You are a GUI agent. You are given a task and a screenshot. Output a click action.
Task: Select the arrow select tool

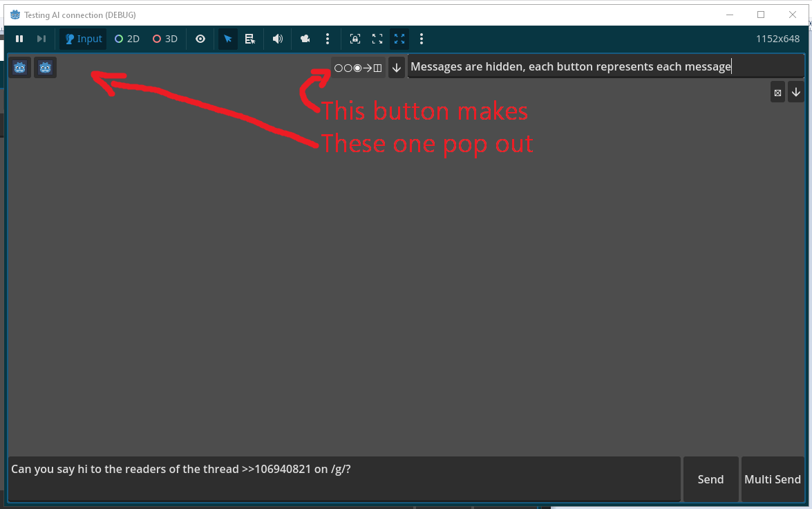228,39
